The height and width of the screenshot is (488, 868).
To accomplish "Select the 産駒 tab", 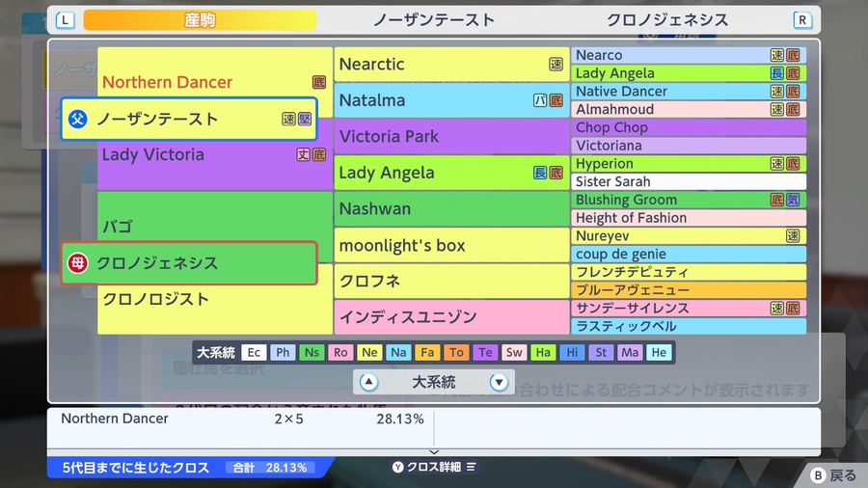I will (x=200, y=20).
